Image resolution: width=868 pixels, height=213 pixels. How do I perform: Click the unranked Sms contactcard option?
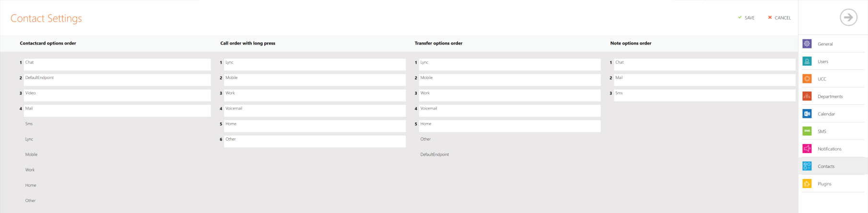pyautogui.click(x=29, y=124)
